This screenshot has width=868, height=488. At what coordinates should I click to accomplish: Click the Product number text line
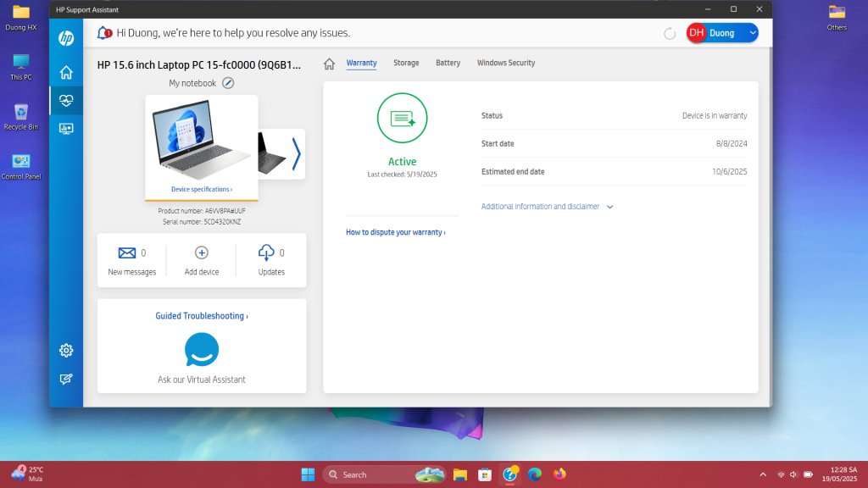tap(202, 211)
